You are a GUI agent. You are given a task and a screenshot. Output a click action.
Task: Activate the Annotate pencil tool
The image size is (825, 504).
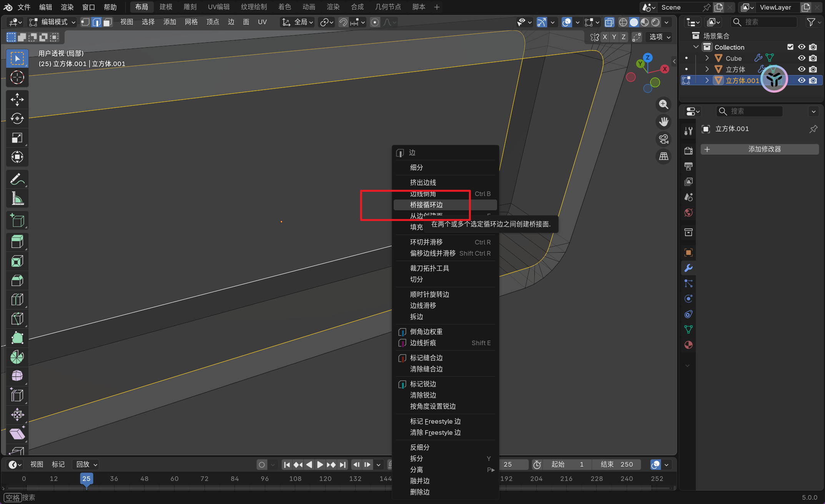point(17,179)
